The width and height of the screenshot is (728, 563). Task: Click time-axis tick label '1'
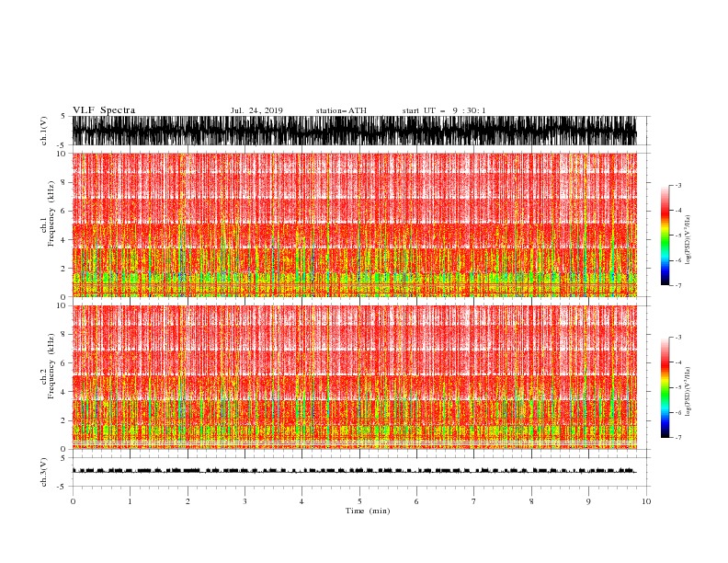[x=130, y=501]
